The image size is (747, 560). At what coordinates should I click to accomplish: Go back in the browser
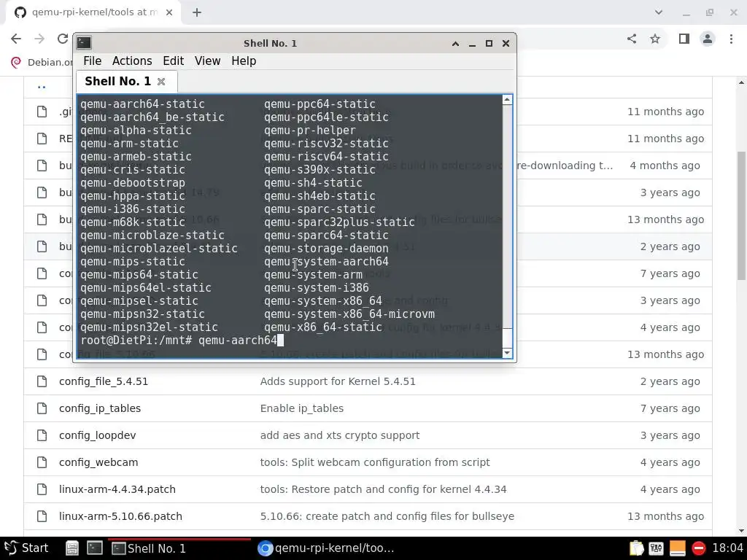pos(16,39)
